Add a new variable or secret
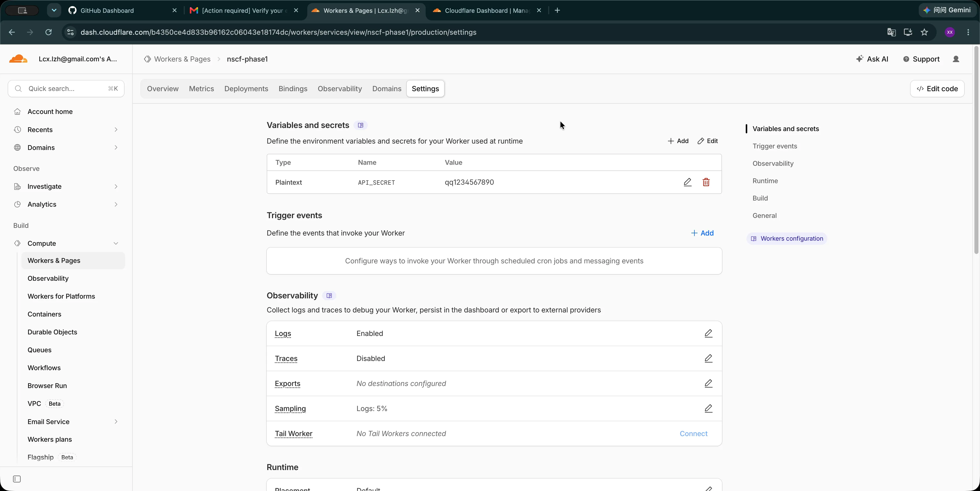The height and width of the screenshot is (491, 980). click(x=678, y=141)
